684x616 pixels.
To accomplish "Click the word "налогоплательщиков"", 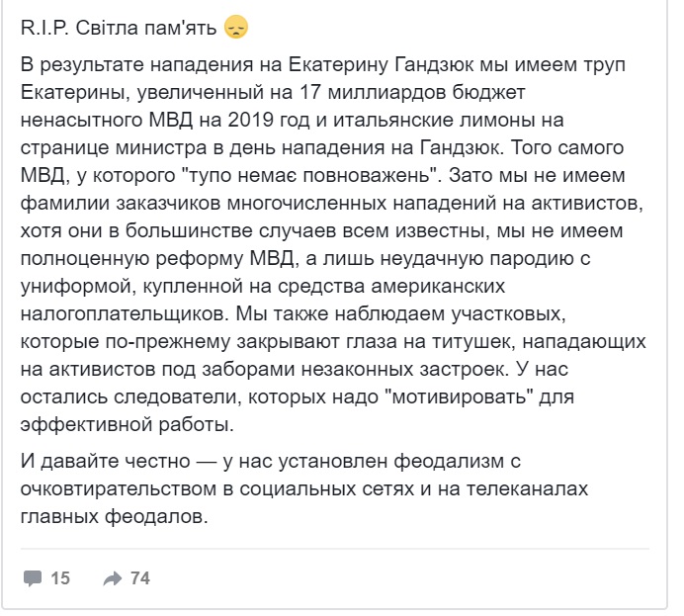I will [125, 314].
